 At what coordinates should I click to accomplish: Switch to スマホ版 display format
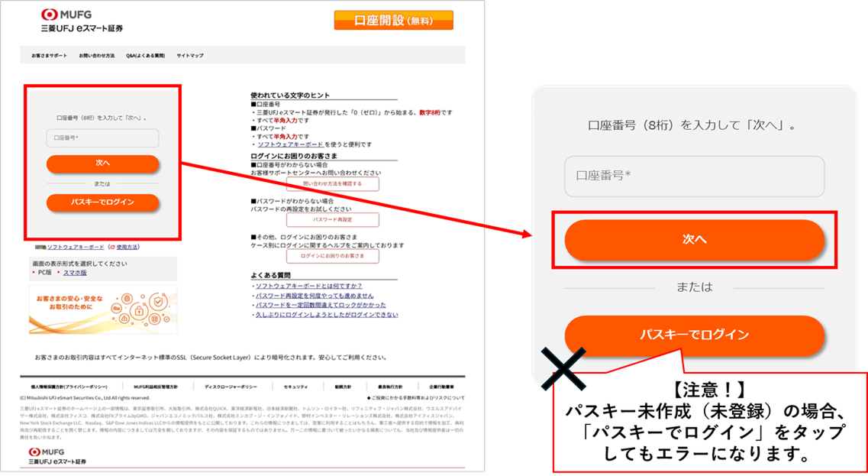coord(74,272)
